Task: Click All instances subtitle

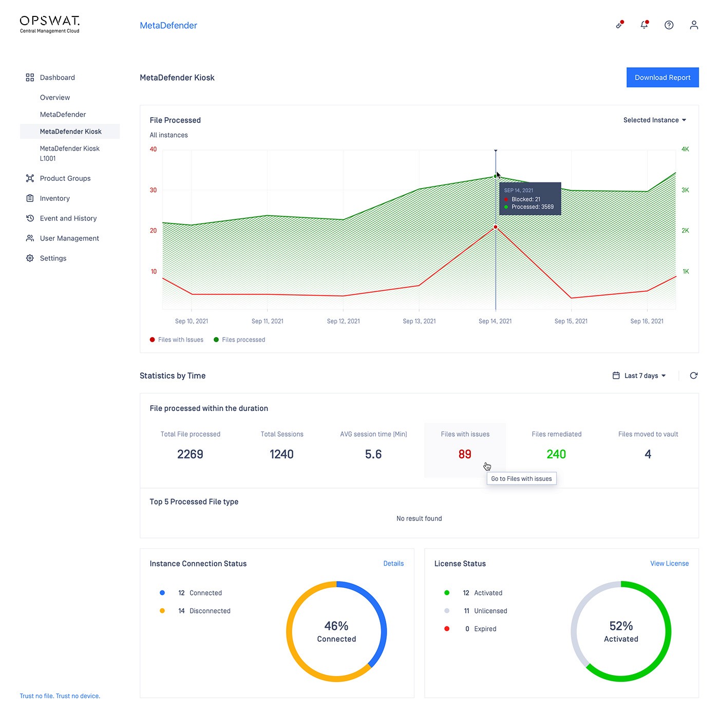Action: (x=168, y=135)
